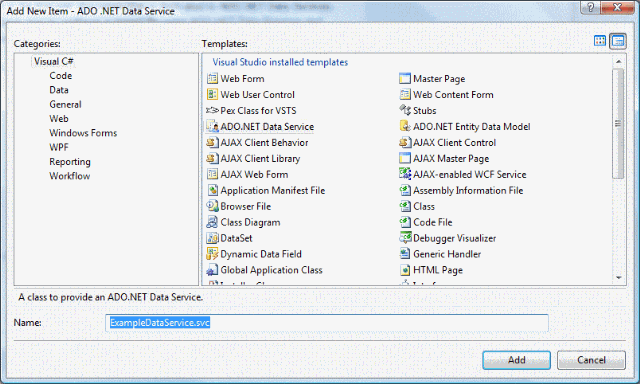Screen dimensions: 640x384
Task: Pick the Assembly Information File icon
Action: (405, 190)
